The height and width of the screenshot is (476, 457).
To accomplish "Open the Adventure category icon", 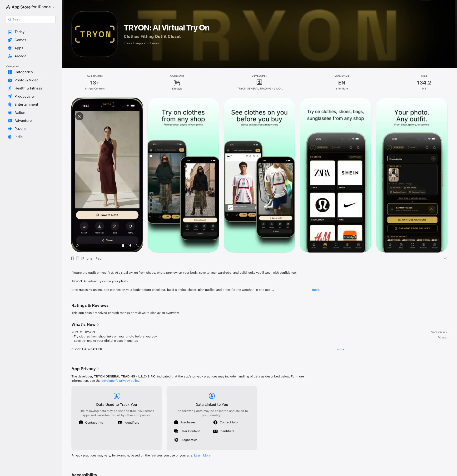I will tap(10, 121).
